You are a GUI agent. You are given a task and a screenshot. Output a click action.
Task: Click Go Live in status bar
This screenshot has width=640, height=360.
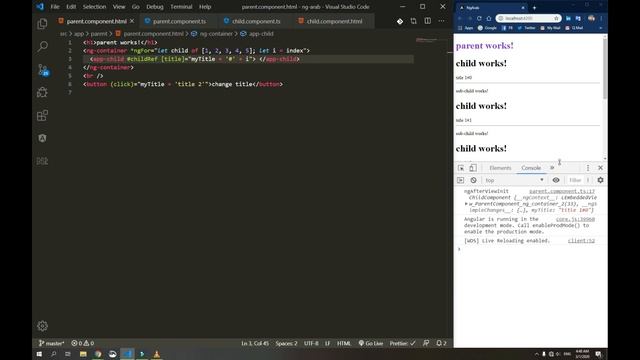tap(371, 343)
